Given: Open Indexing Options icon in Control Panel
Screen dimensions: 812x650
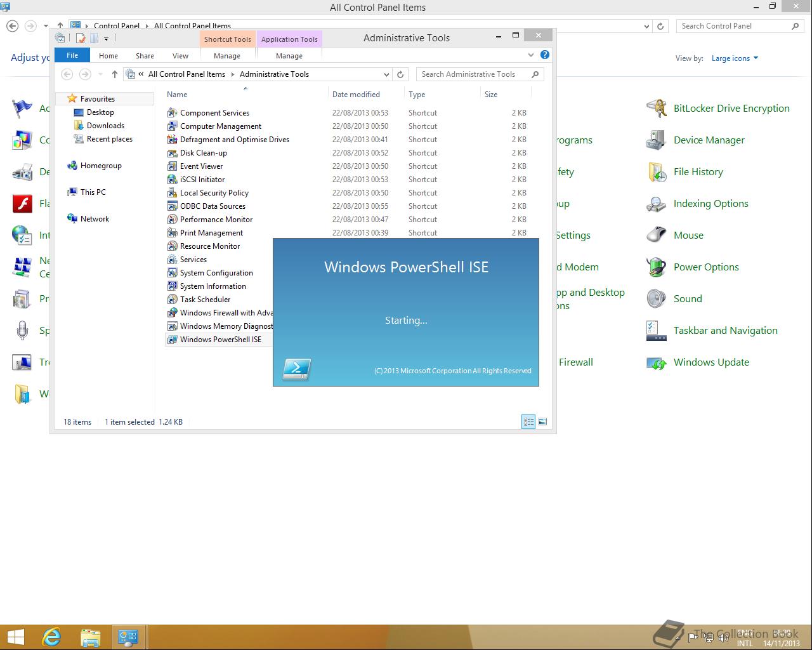Looking at the screenshot, I should [x=656, y=204].
